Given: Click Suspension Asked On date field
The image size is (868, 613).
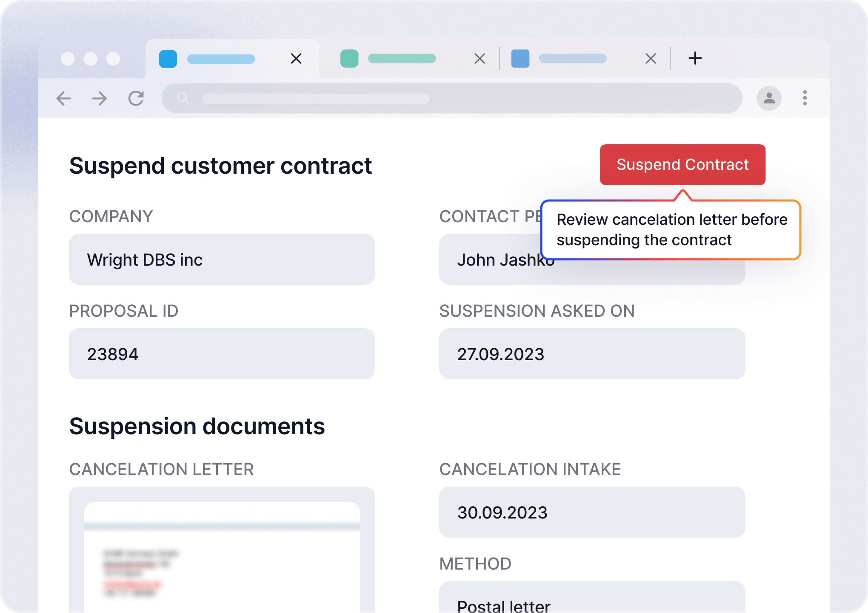Looking at the screenshot, I should coord(592,354).
